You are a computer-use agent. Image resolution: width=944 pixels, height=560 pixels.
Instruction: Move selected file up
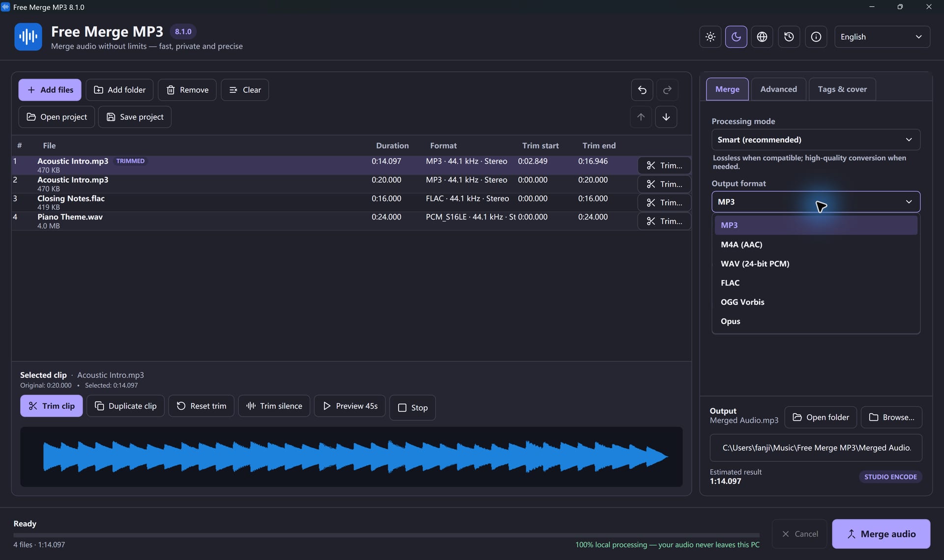click(x=641, y=117)
